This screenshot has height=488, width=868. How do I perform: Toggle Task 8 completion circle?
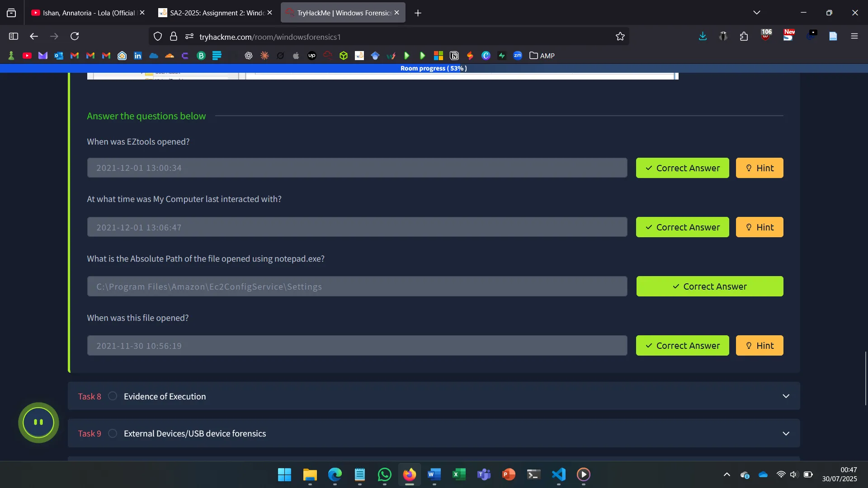(113, 396)
